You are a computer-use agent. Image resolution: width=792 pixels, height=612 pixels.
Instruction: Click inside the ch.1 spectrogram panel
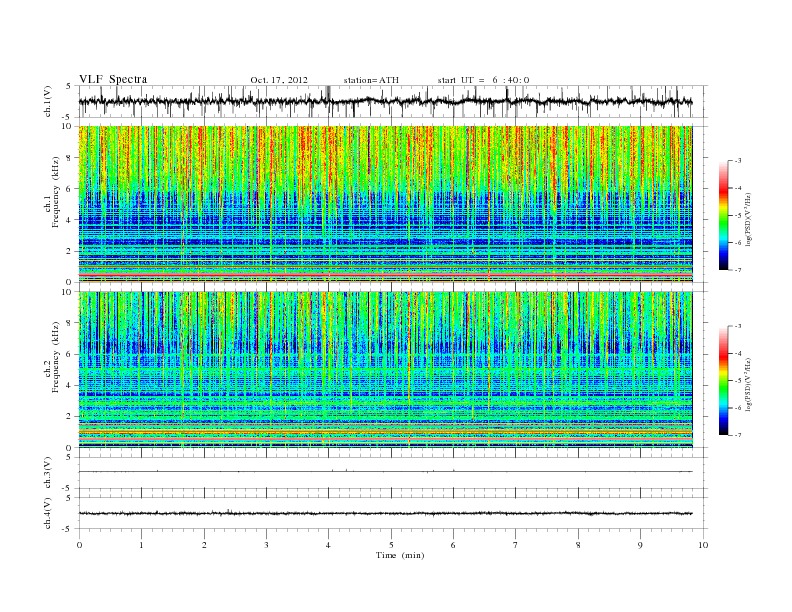385,204
